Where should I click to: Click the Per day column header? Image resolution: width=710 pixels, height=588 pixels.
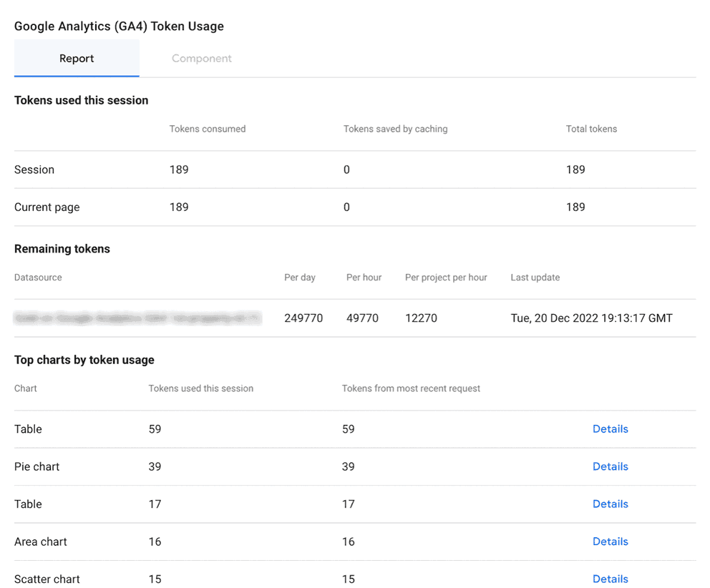[x=299, y=278]
